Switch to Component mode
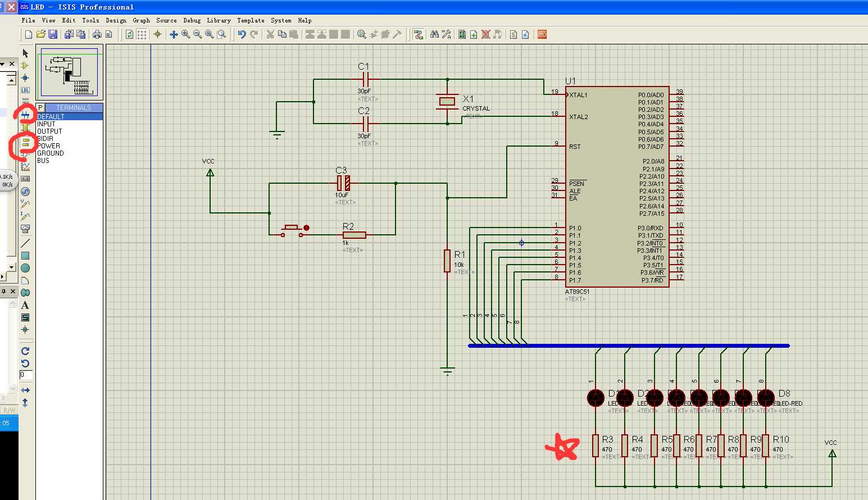The height and width of the screenshot is (500, 868). coord(25,65)
